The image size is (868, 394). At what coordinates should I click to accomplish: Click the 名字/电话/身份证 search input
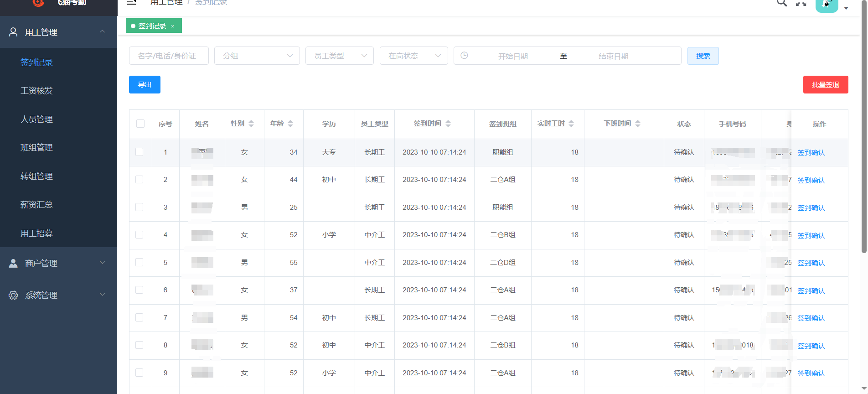pyautogui.click(x=169, y=56)
